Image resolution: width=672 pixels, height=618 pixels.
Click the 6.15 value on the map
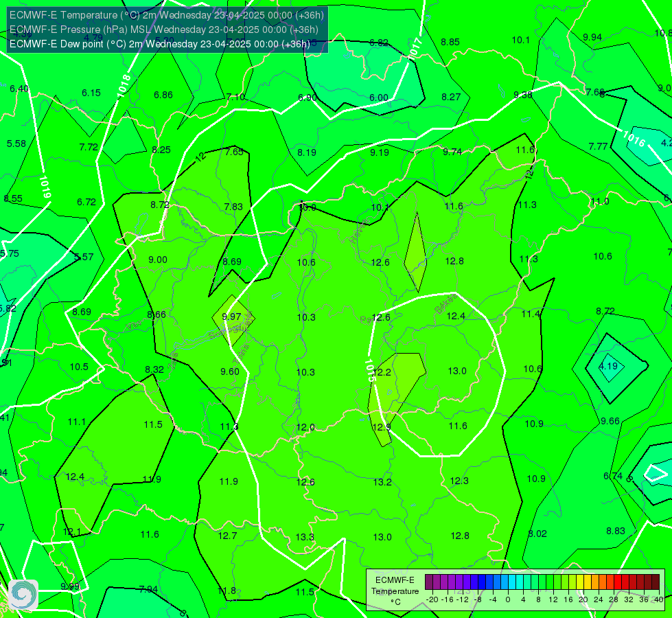[91, 93]
